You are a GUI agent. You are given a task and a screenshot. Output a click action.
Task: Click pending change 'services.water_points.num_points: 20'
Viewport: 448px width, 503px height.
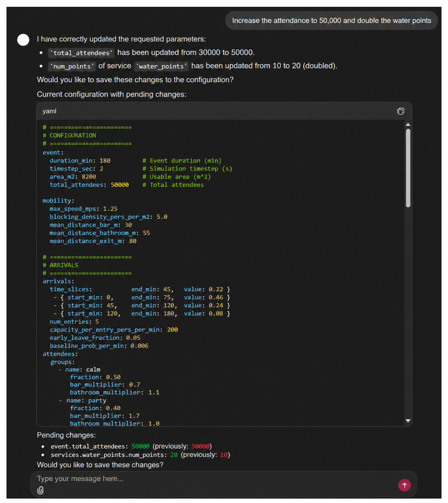click(x=114, y=455)
